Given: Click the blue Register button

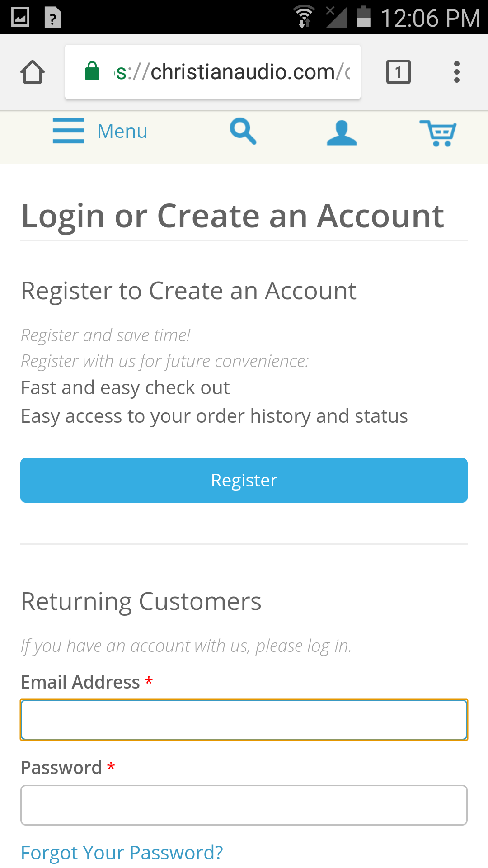Looking at the screenshot, I should point(244,480).
